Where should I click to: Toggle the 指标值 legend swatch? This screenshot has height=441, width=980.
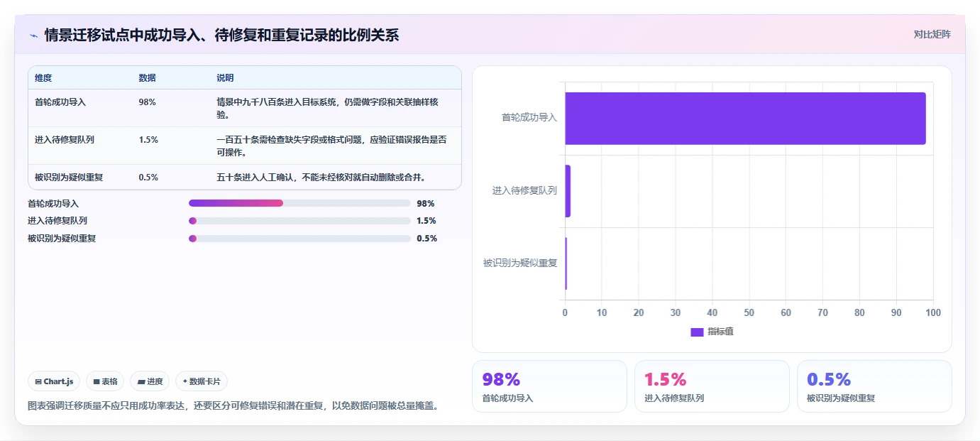[x=697, y=332]
